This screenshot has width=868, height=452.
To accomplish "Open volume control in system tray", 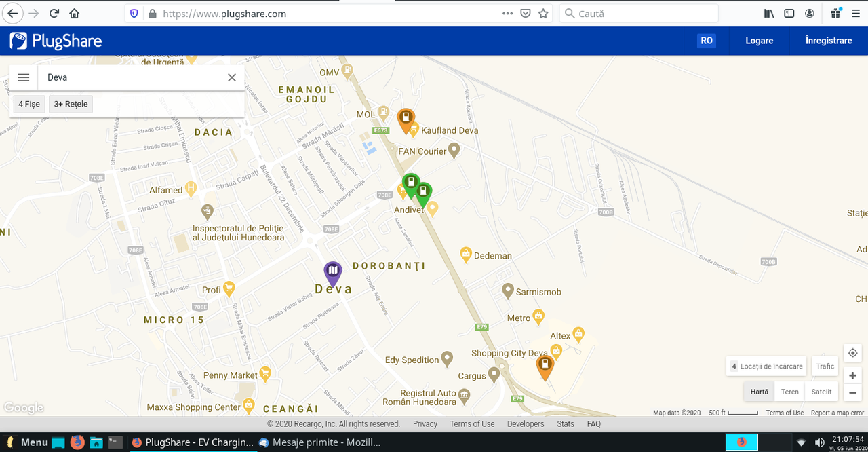I will pos(818,442).
